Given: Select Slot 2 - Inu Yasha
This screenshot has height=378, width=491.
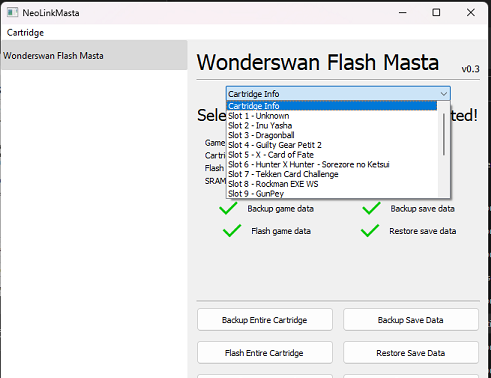Looking at the screenshot, I should click(x=332, y=125).
